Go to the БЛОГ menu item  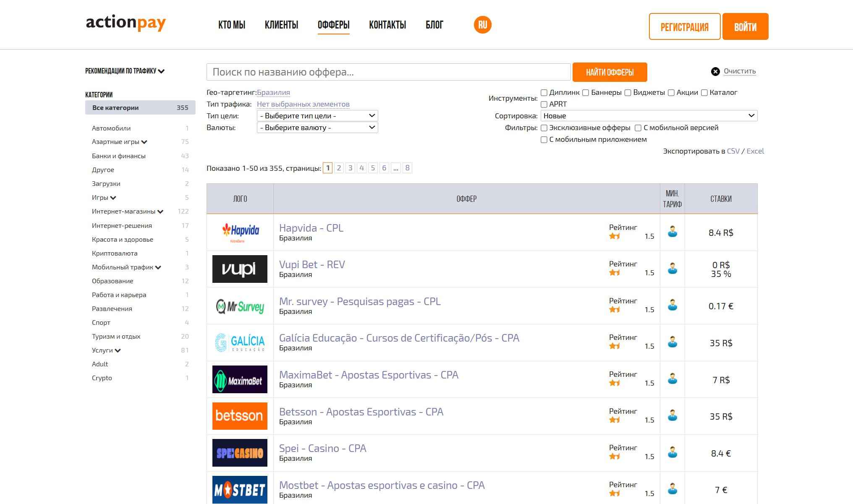click(x=434, y=25)
